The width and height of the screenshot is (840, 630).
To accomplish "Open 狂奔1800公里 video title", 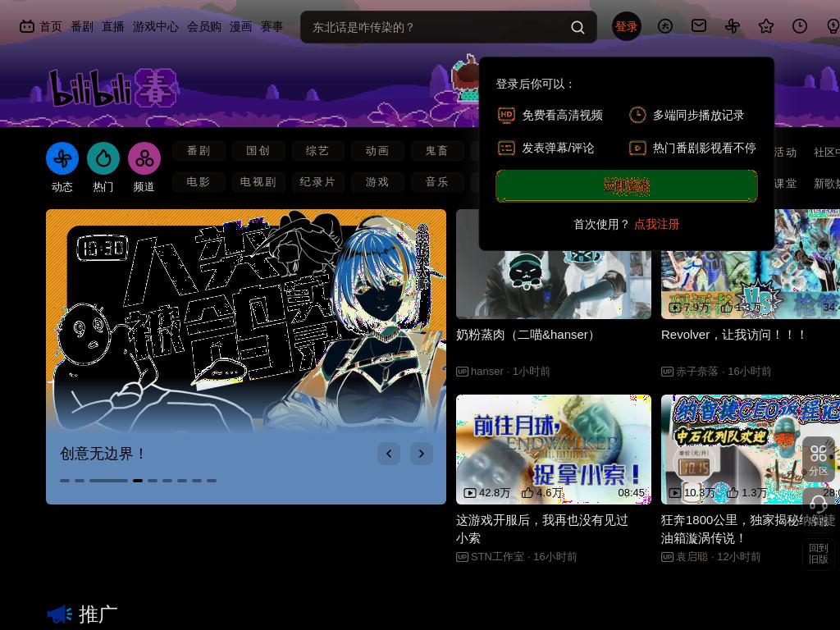I will [x=747, y=529].
